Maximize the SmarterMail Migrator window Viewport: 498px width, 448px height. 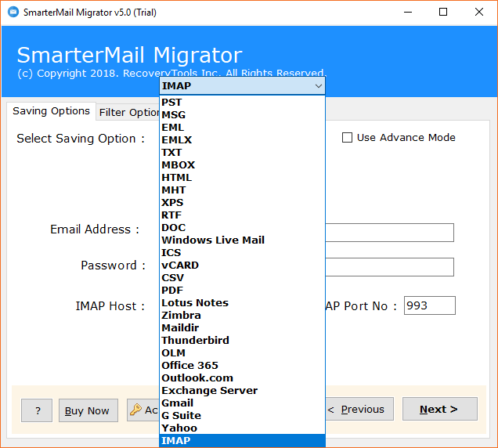443,13
